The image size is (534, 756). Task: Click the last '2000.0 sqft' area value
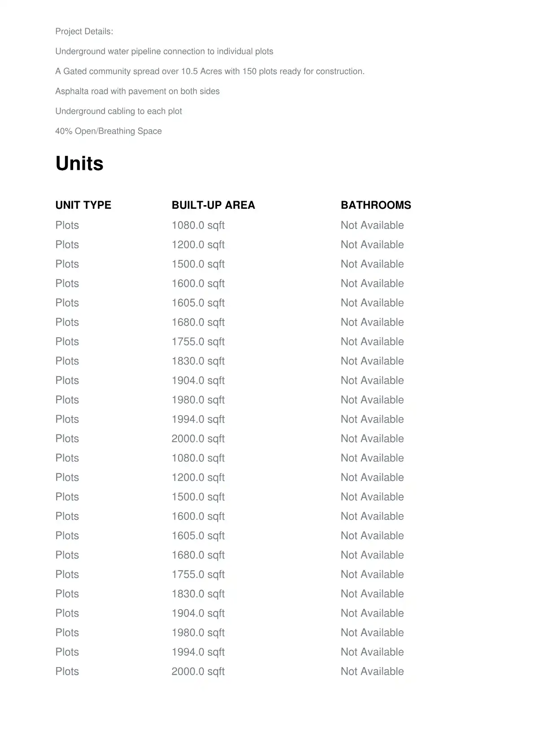point(198,671)
